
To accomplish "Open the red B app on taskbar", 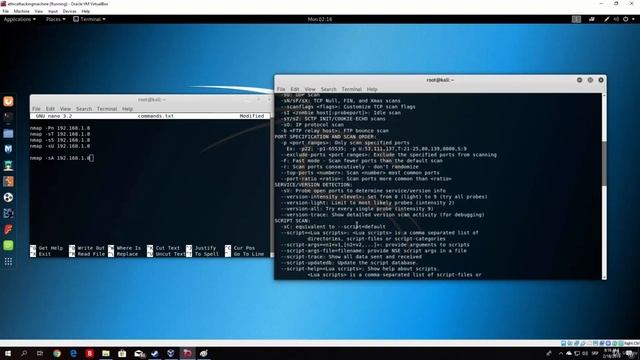I will coord(90,353).
